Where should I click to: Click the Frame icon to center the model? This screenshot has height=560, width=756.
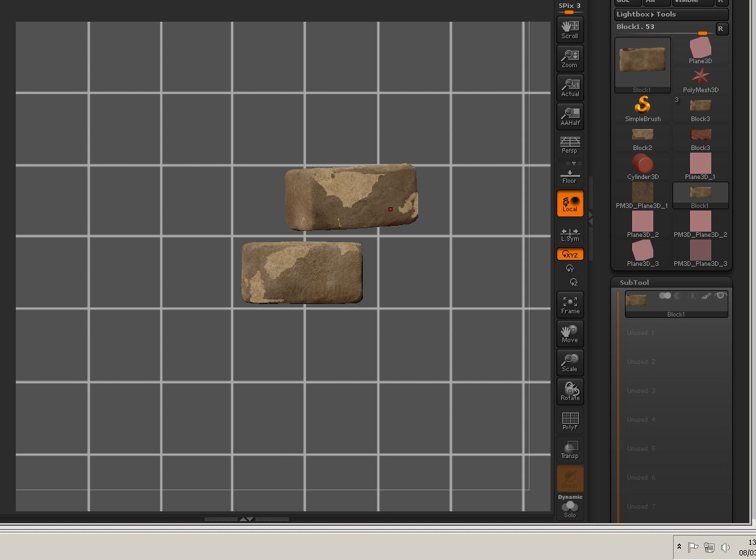pos(570,304)
